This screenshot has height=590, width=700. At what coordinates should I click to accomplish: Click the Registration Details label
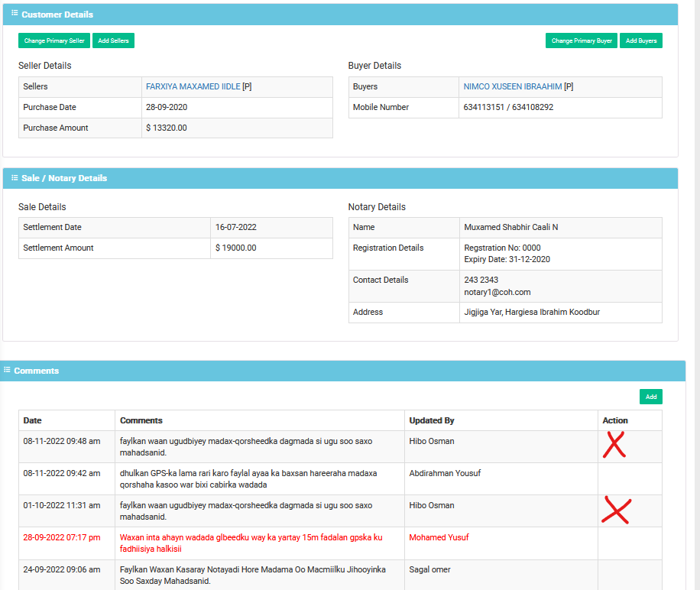pyautogui.click(x=388, y=248)
